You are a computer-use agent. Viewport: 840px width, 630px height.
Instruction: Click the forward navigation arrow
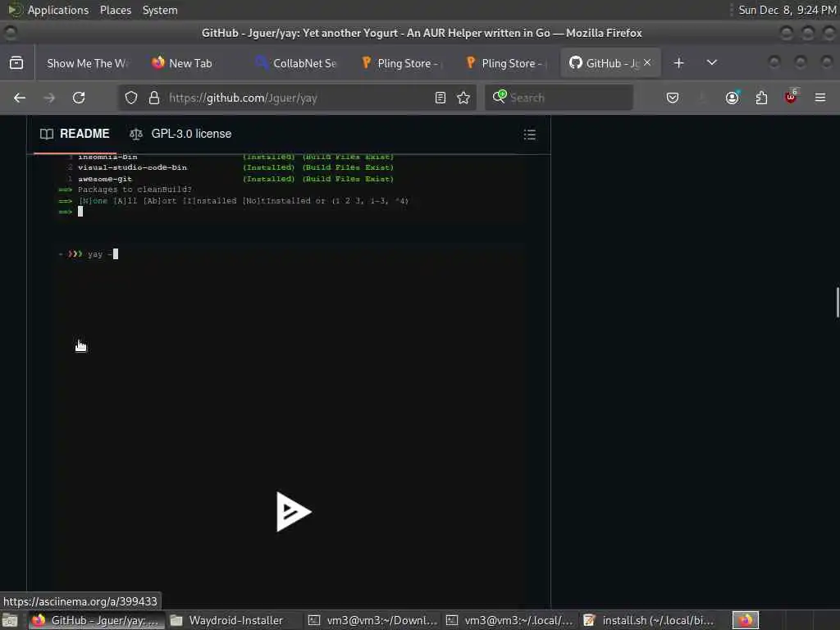coord(49,98)
